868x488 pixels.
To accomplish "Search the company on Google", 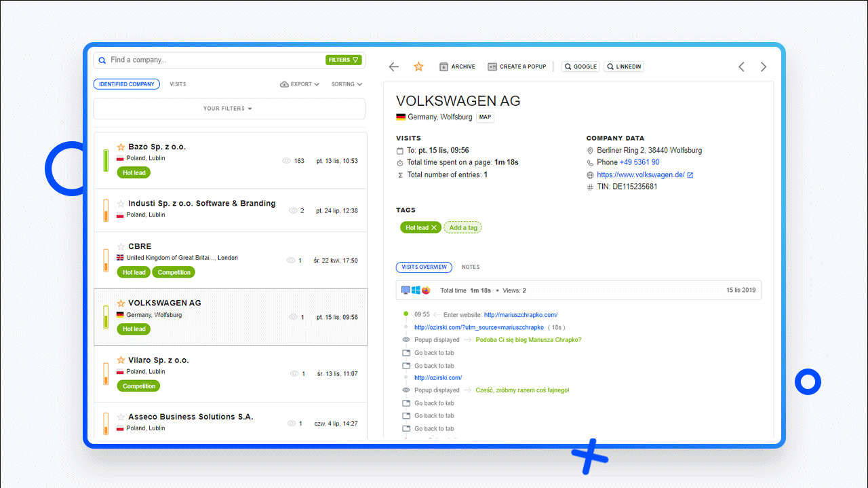I will [580, 67].
